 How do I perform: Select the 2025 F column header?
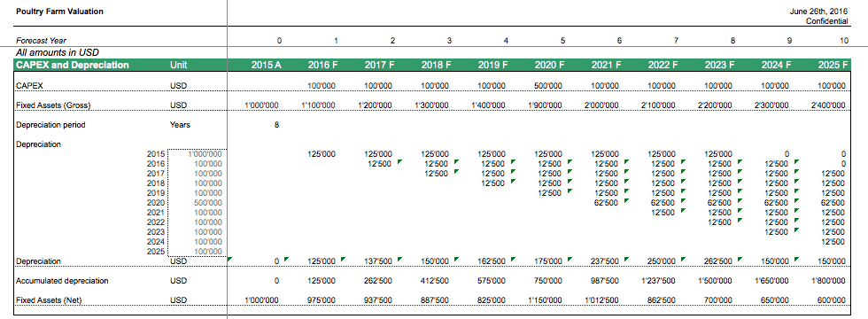(x=833, y=65)
